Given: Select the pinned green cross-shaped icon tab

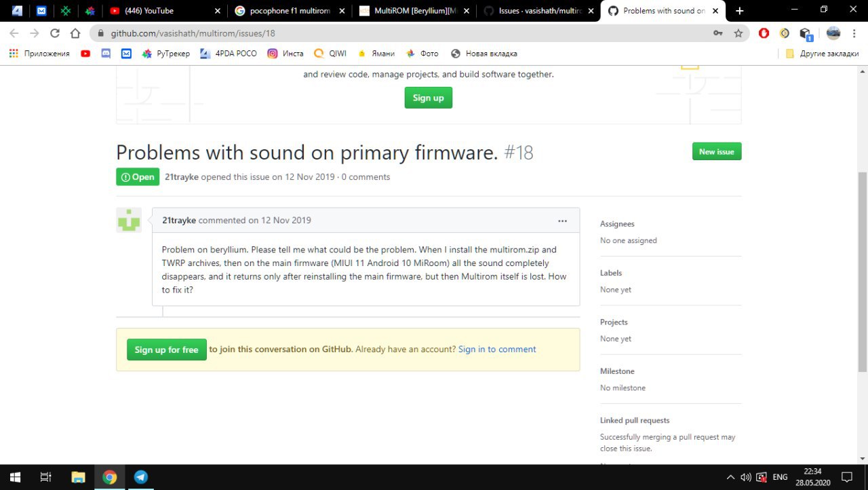Looking at the screenshot, I should (x=65, y=11).
